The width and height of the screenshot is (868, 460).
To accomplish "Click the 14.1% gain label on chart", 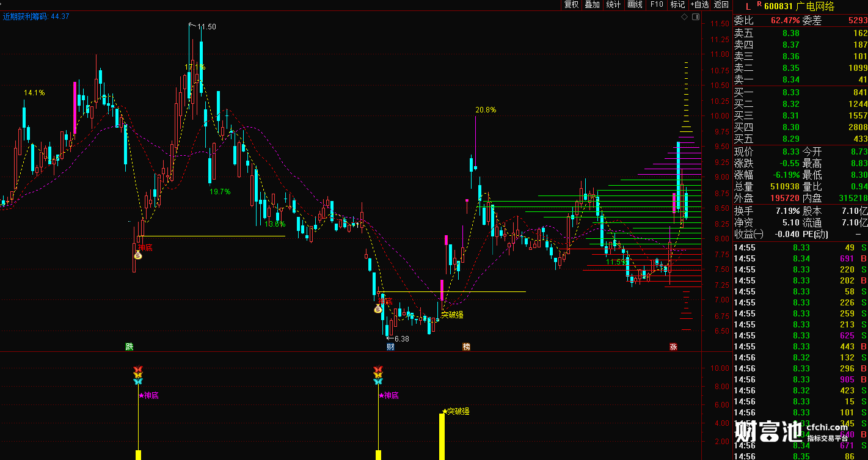I will [34, 93].
